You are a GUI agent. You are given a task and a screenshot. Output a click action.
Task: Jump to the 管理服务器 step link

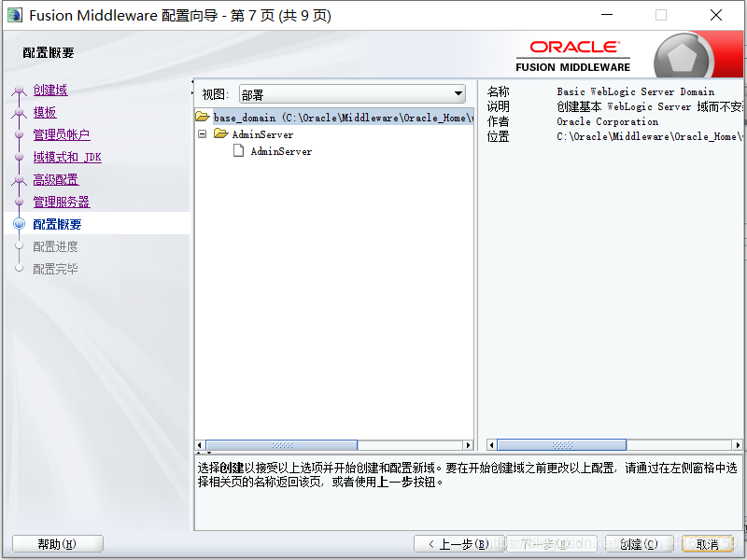pyautogui.click(x=62, y=202)
